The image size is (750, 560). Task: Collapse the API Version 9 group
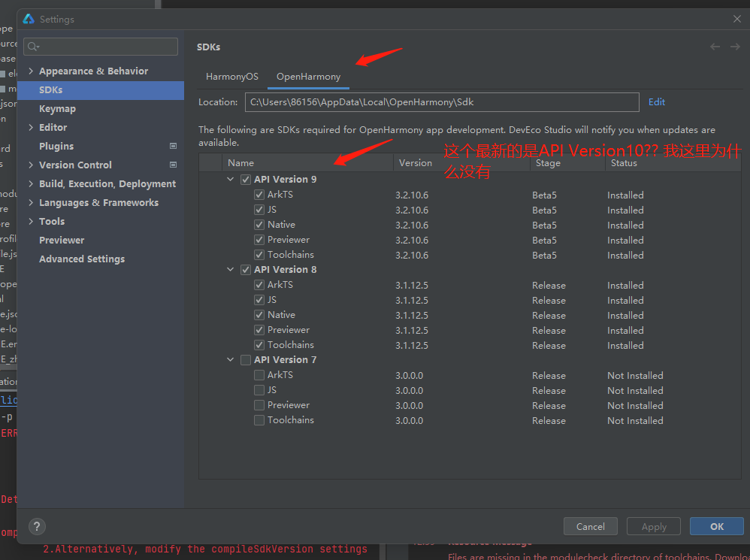[230, 180]
